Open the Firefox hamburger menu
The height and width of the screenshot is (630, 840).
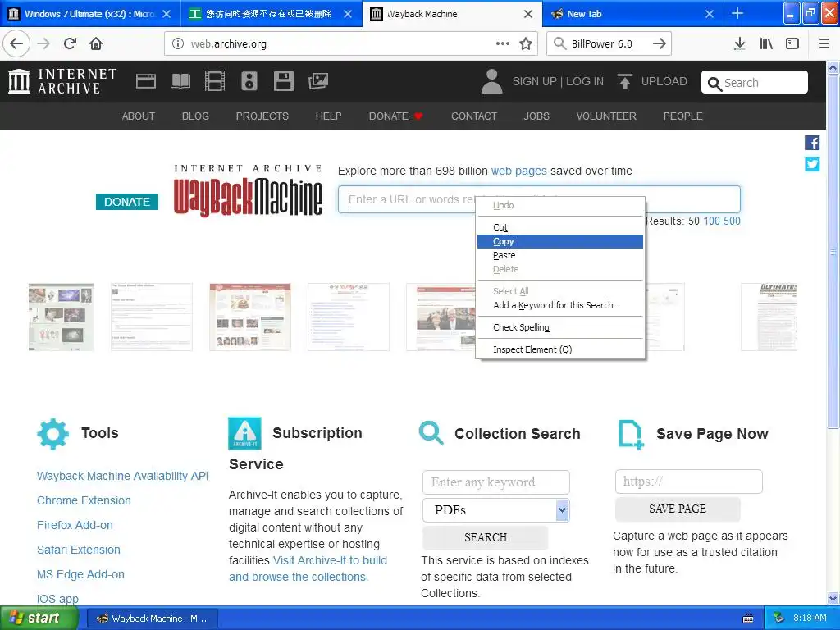(824, 43)
